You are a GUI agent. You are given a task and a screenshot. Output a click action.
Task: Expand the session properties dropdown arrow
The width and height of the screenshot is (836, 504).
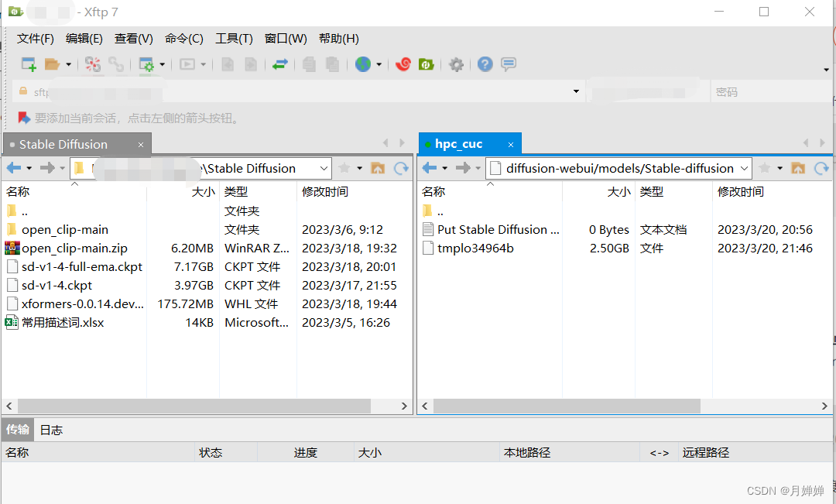point(162,64)
